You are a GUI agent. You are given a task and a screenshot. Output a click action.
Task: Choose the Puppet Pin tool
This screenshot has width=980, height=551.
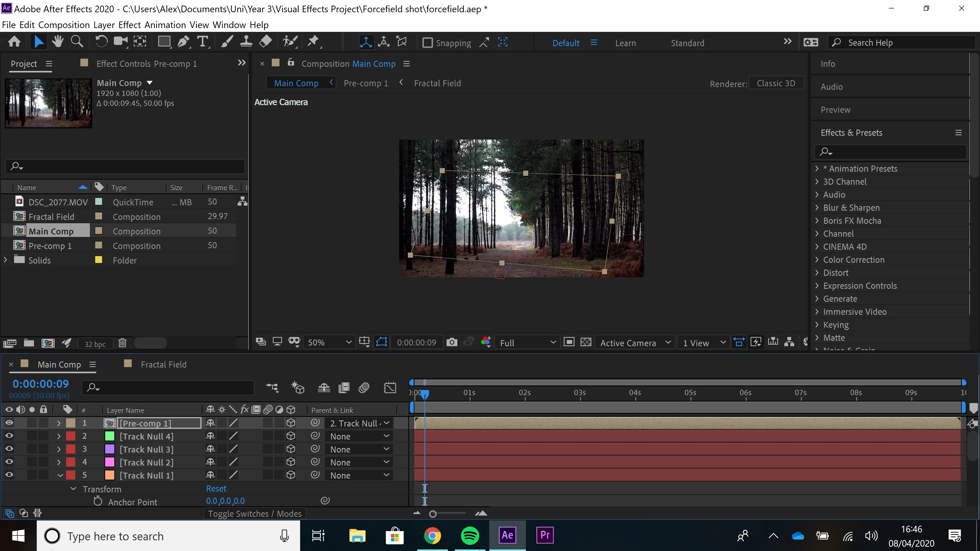[x=313, y=42]
